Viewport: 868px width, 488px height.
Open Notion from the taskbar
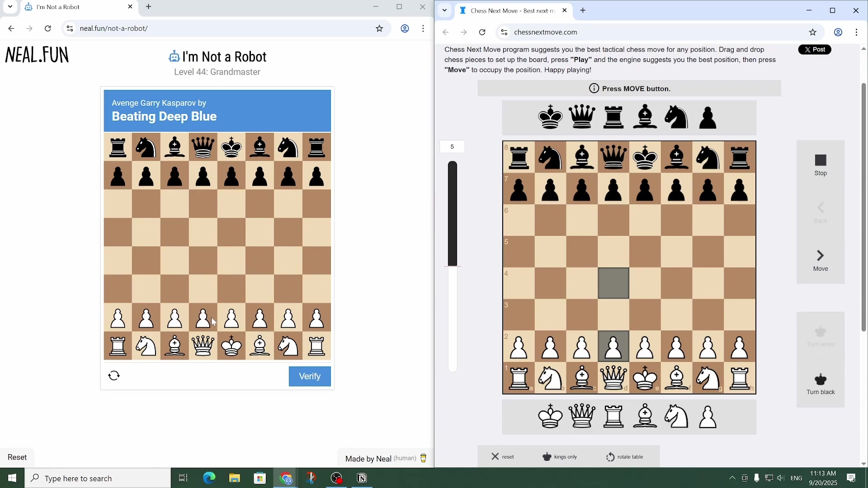[362, 478]
